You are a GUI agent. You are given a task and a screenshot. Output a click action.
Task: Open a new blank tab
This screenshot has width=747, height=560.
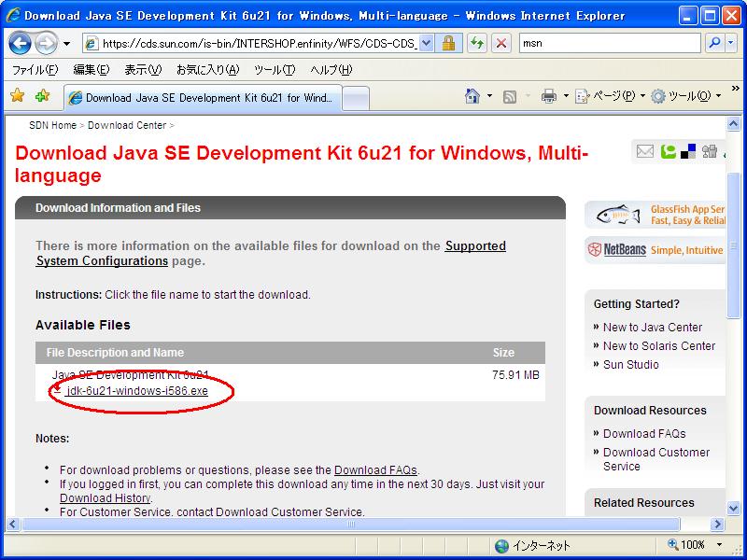click(356, 99)
